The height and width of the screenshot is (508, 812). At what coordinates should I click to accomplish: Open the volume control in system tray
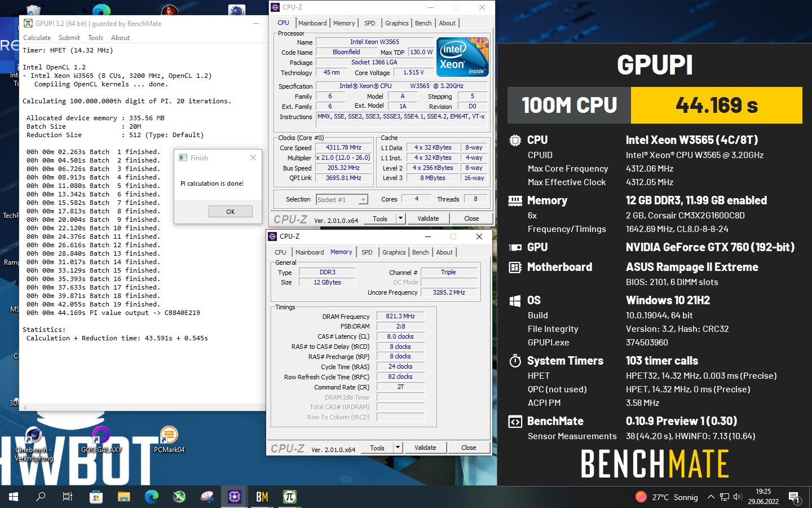pyautogui.click(x=738, y=497)
